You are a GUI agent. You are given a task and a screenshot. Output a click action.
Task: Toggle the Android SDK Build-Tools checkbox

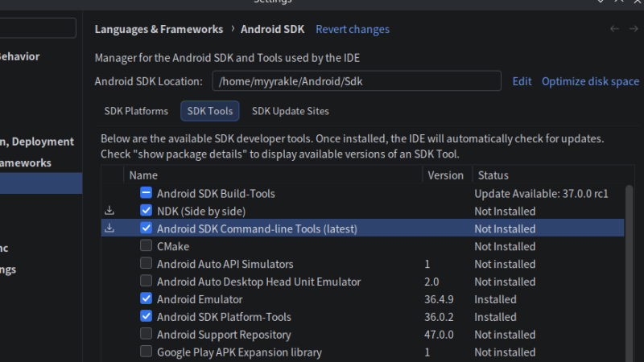tap(146, 193)
